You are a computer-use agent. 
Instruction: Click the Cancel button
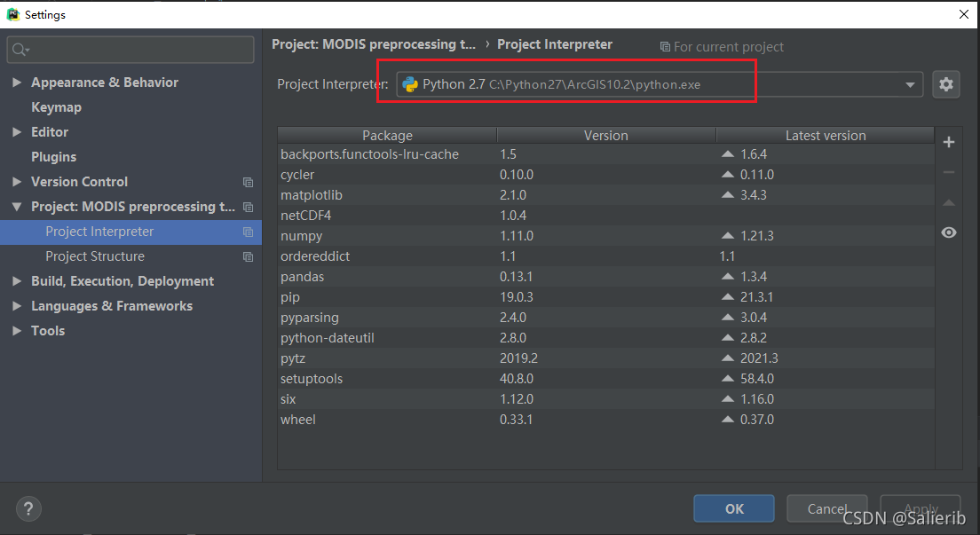[827, 508]
